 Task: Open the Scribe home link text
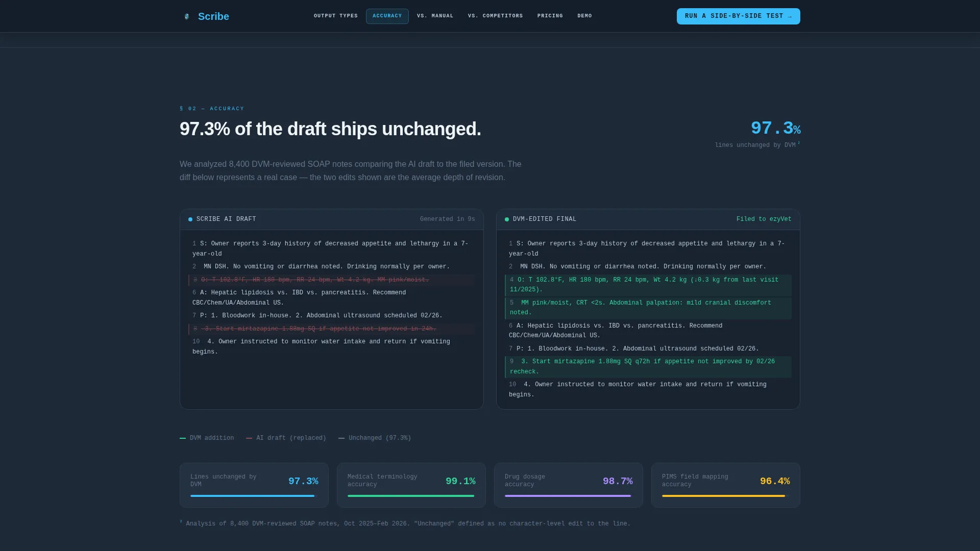213,16
